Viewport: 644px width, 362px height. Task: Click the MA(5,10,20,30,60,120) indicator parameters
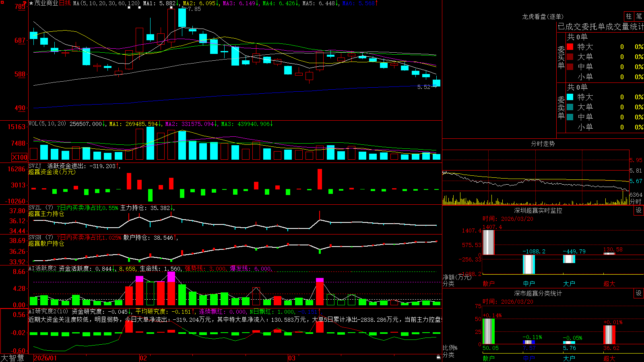[106, 3]
